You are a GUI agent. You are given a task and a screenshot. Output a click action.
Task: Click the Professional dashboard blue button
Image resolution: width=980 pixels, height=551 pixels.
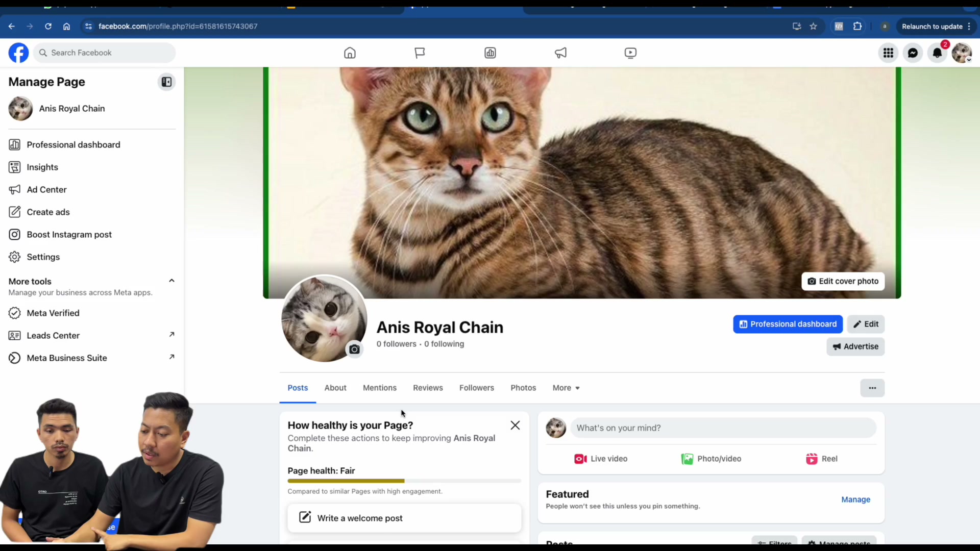click(x=788, y=324)
